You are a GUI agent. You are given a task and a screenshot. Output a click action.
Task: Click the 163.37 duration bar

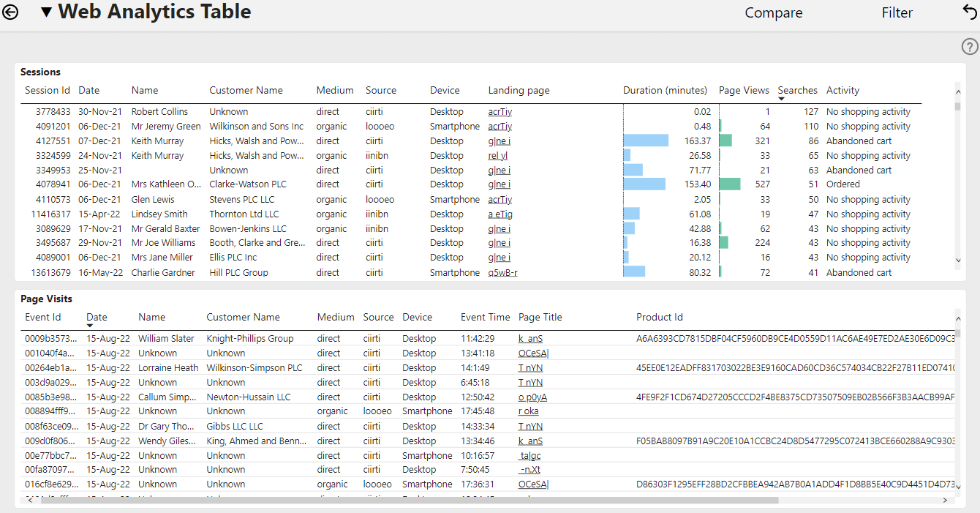click(646, 141)
